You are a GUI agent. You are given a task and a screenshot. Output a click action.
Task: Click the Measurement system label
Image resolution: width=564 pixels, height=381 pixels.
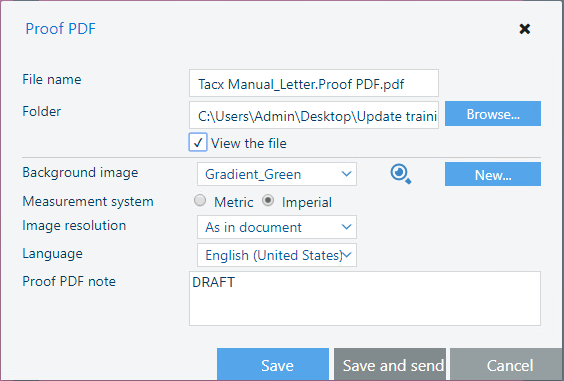[x=88, y=201]
